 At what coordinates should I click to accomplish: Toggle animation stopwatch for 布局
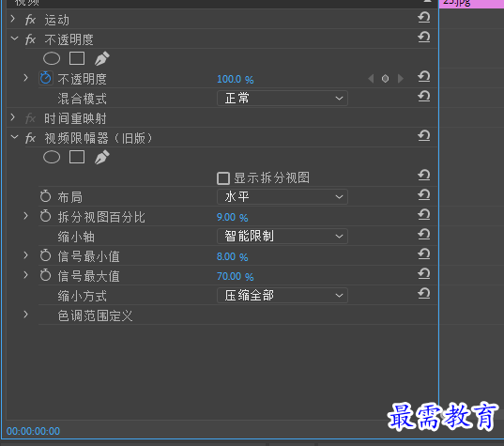45,196
